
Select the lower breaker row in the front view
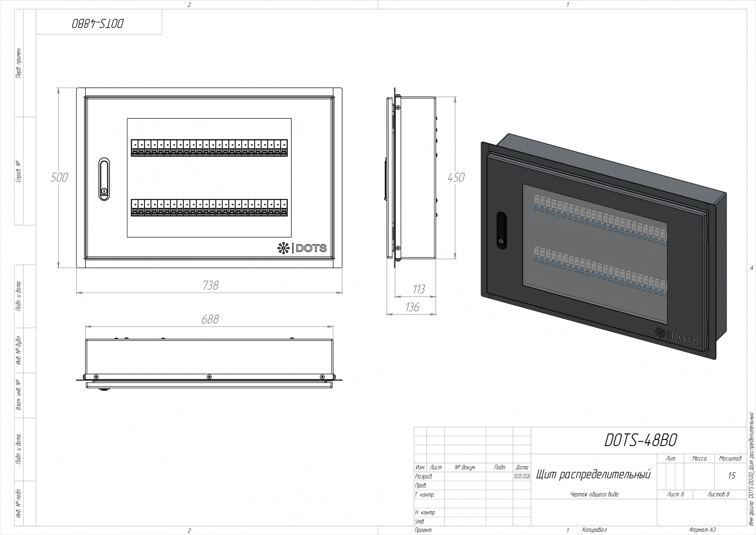[x=209, y=208]
